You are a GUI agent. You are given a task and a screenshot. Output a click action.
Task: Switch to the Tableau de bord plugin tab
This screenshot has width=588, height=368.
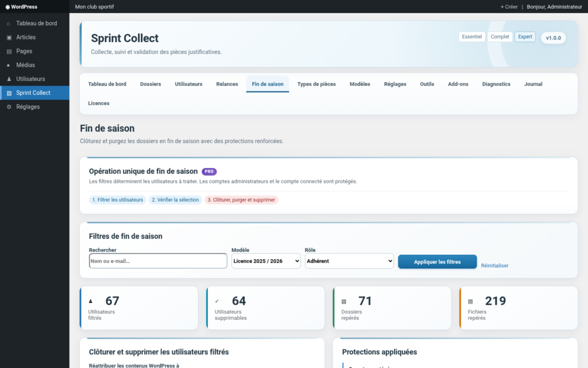coord(107,84)
